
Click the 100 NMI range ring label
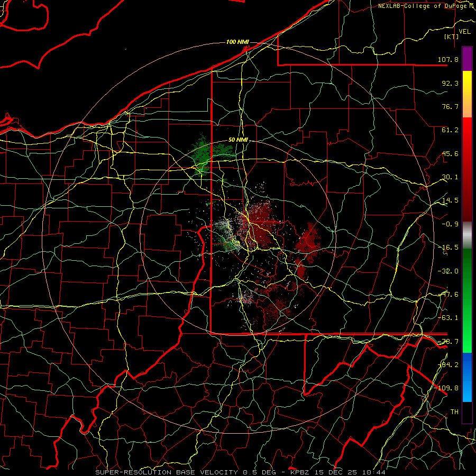pos(237,42)
